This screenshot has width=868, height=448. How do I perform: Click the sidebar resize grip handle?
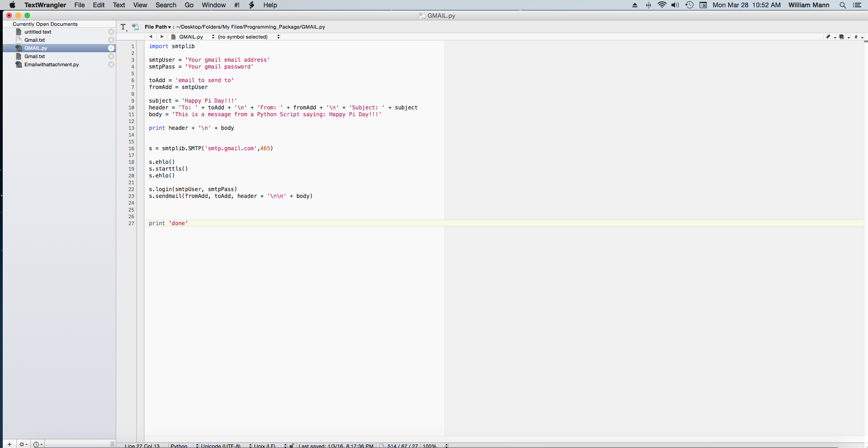tap(113, 444)
